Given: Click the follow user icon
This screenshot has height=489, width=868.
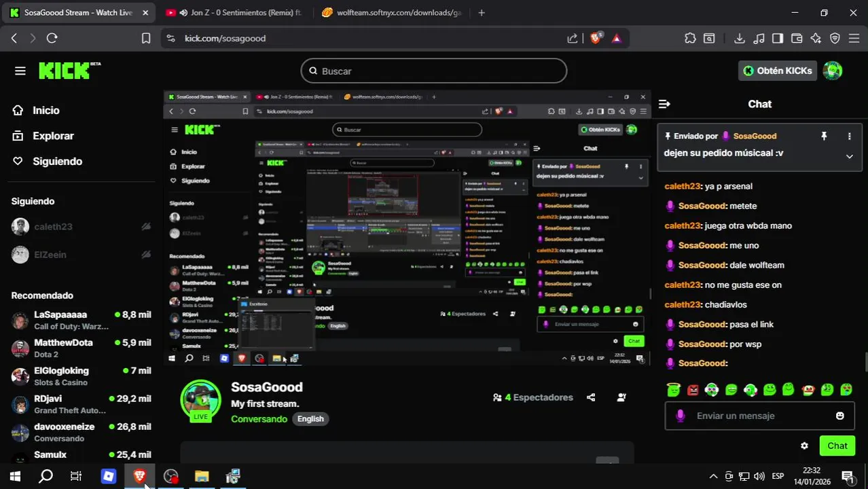Looking at the screenshot, I should point(621,397).
